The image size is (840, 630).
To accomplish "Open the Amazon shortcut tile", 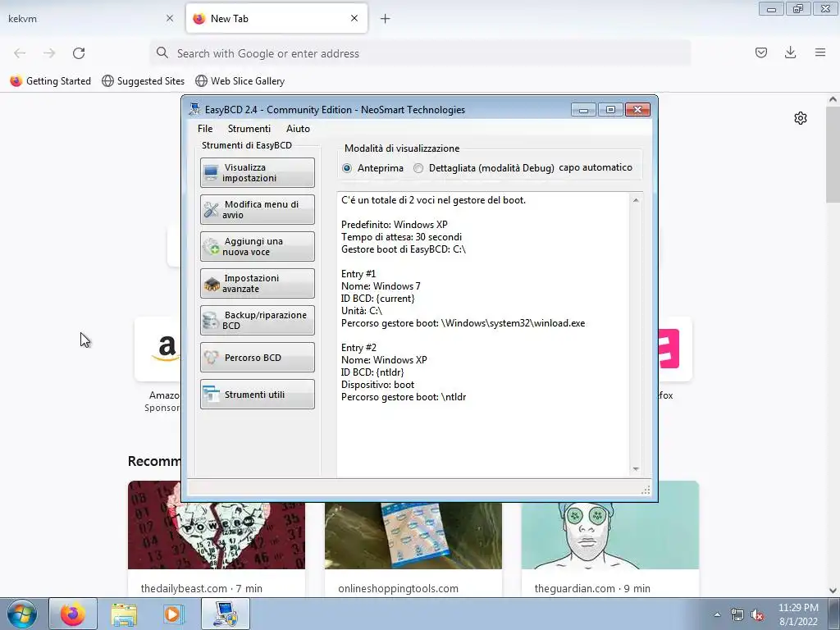I will coord(158,349).
